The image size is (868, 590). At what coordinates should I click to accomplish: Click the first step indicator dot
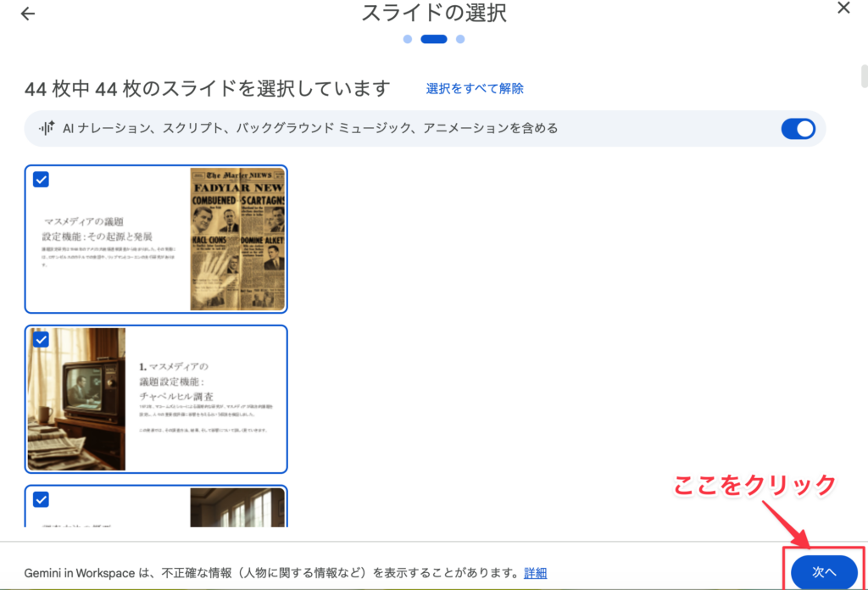[408, 39]
